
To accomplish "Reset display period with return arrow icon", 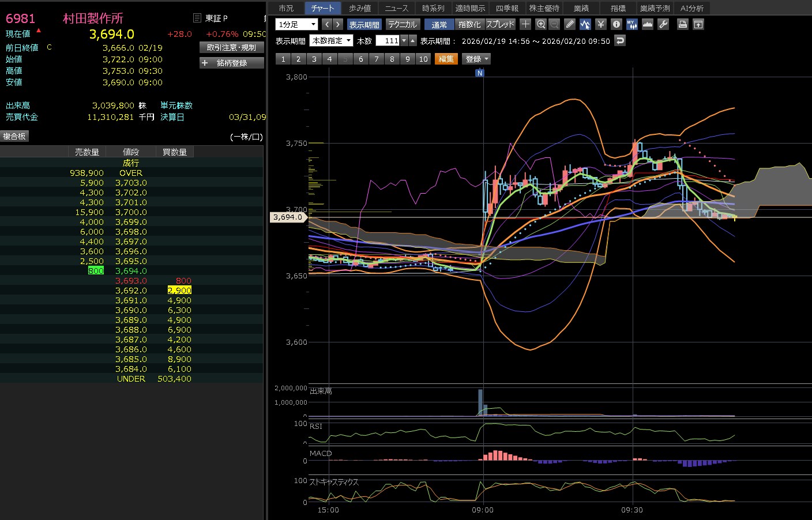I will click(620, 40).
